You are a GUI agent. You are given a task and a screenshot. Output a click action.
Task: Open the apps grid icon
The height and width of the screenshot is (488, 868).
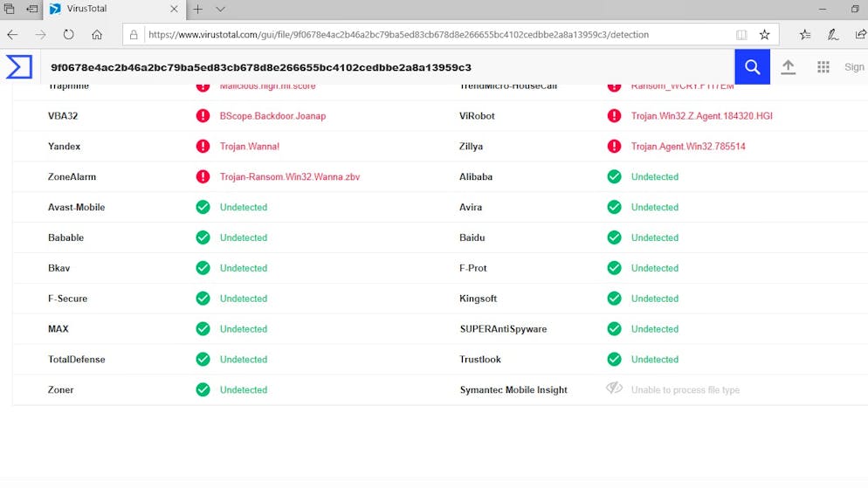pos(823,67)
